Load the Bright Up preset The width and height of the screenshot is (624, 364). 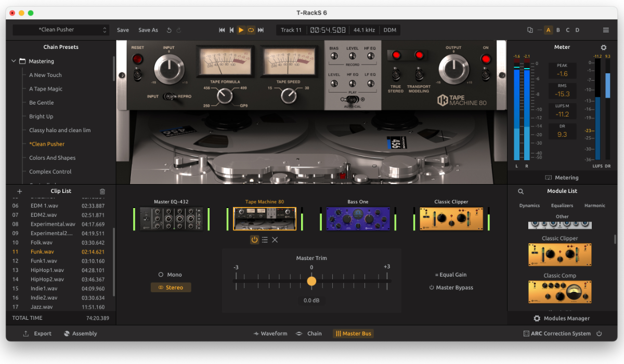[x=41, y=116]
